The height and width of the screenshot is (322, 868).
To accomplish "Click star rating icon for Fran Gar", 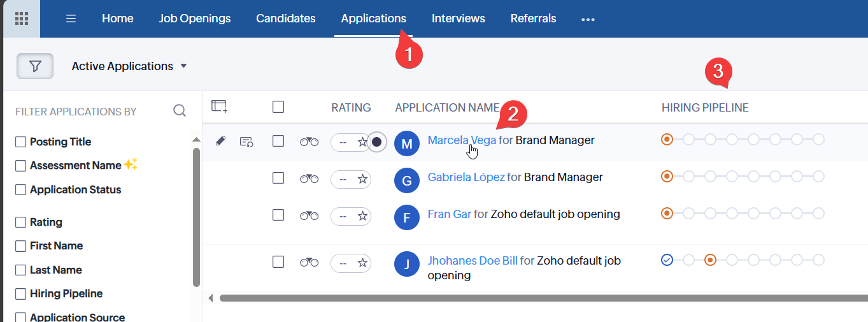I will [x=362, y=216].
